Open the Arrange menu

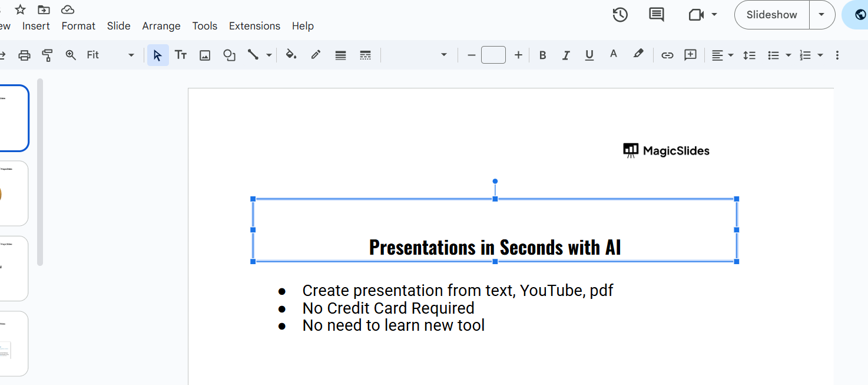pos(161,26)
